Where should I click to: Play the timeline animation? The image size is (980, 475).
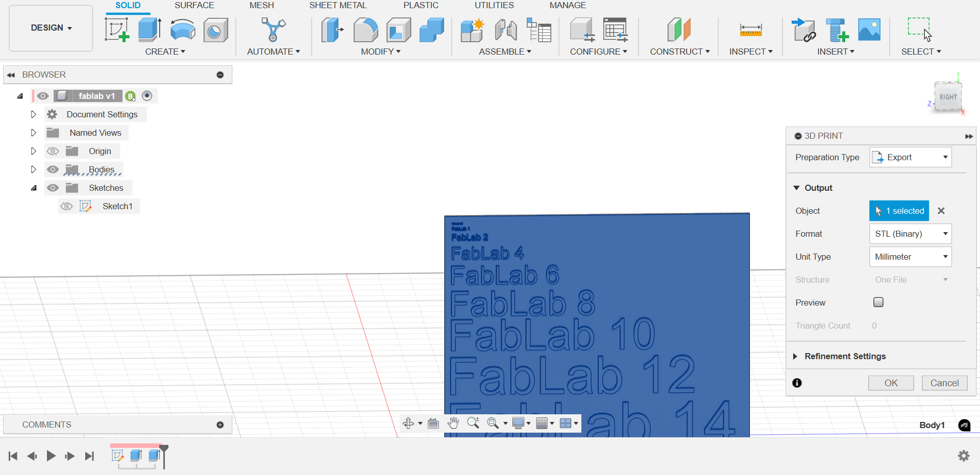pos(51,456)
